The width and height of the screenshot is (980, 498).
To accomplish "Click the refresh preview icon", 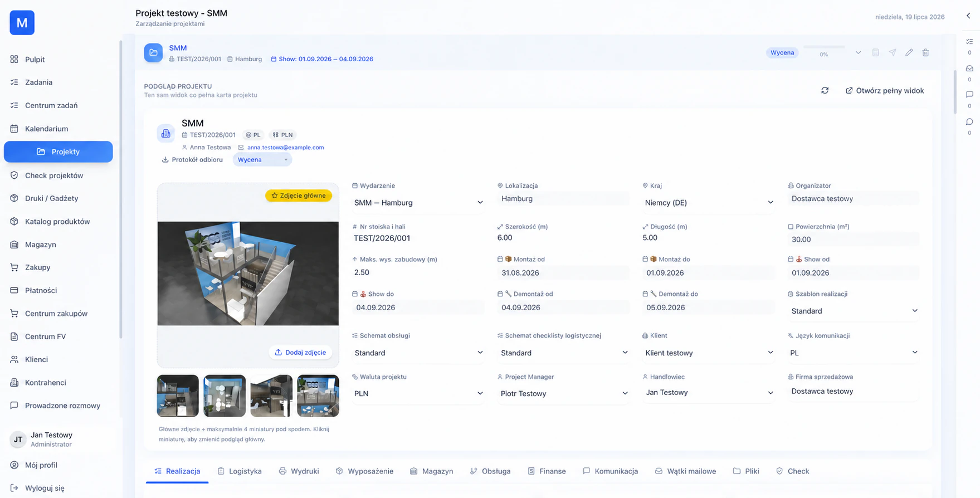I will pos(825,90).
